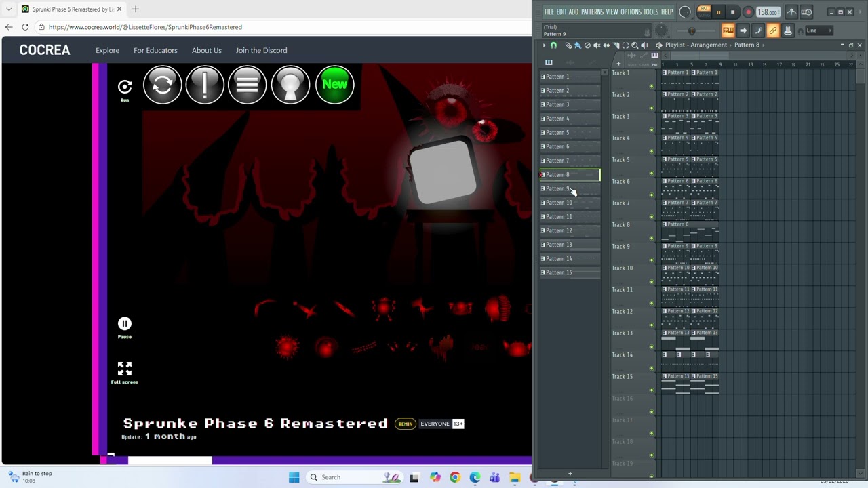Open the Line snap dropdown
Image resolution: width=868 pixels, height=488 pixels.
pyautogui.click(x=819, y=30)
